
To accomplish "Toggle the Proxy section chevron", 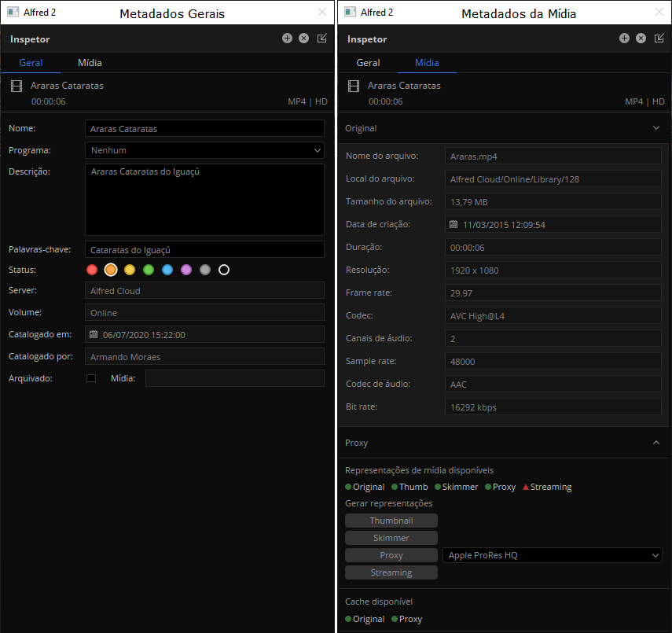I will [656, 443].
